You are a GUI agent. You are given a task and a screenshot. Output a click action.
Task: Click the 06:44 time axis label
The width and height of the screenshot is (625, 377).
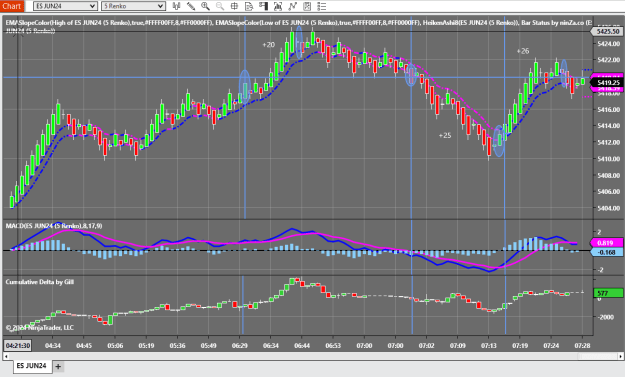coord(302,346)
